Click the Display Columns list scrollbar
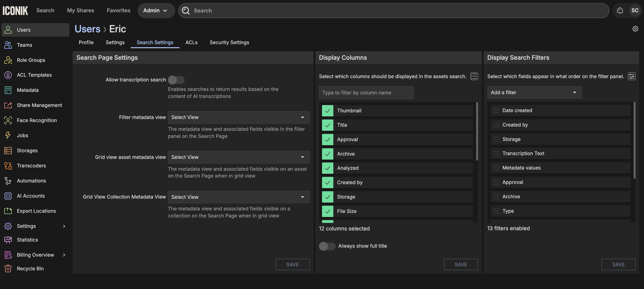Image resolution: width=644 pixels, height=289 pixels. 477,131
